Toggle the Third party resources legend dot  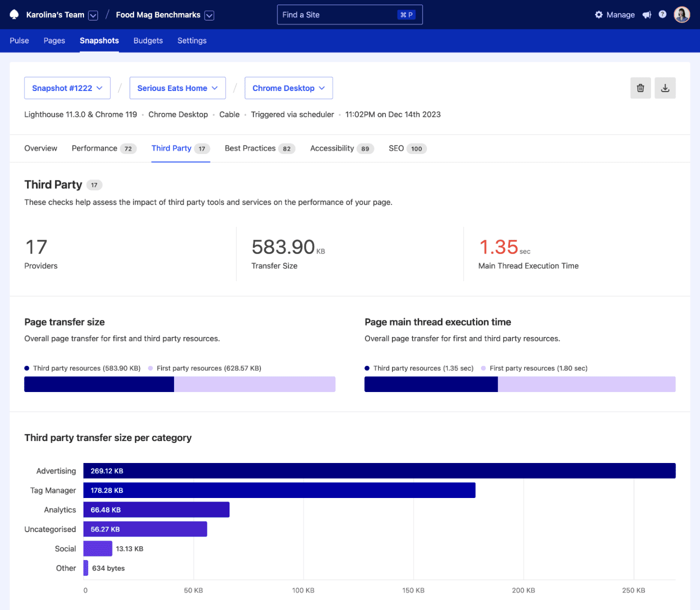[26, 368]
